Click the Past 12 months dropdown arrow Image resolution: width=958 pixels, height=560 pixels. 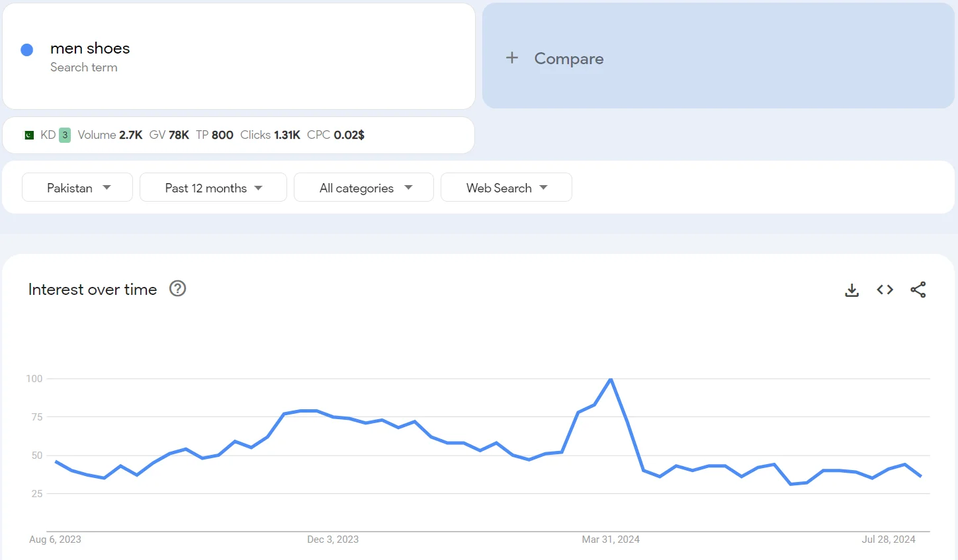pyautogui.click(x=259, y=188)
